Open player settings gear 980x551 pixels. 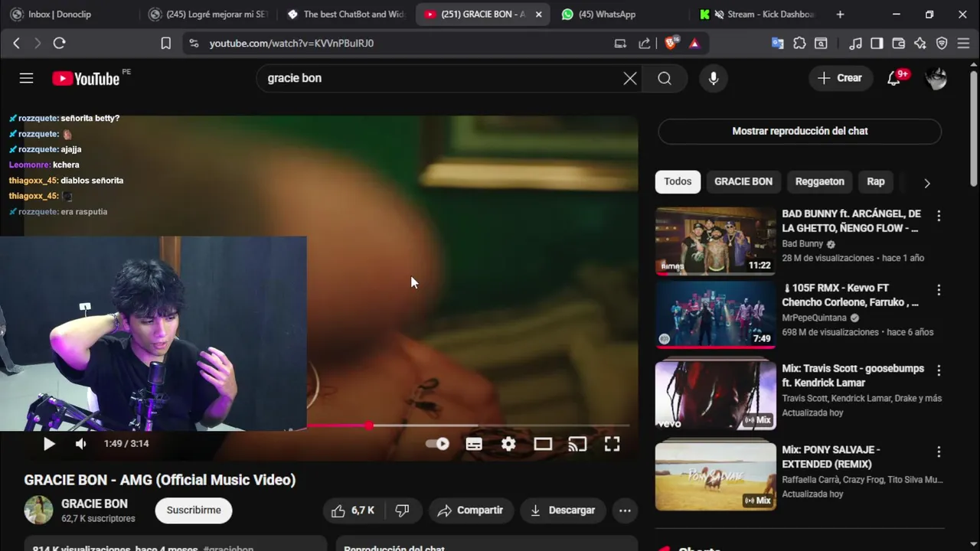[x=508, y=444]
